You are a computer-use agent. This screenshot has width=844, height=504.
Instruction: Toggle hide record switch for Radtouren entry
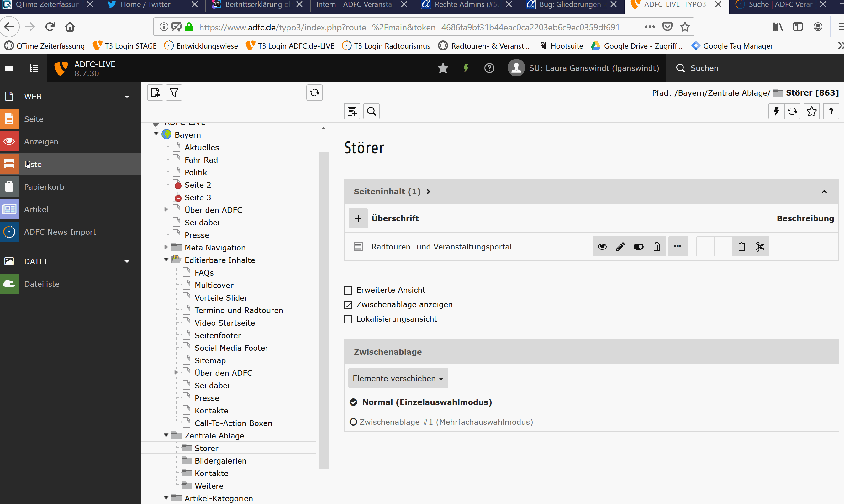click(x=638, y=247)
